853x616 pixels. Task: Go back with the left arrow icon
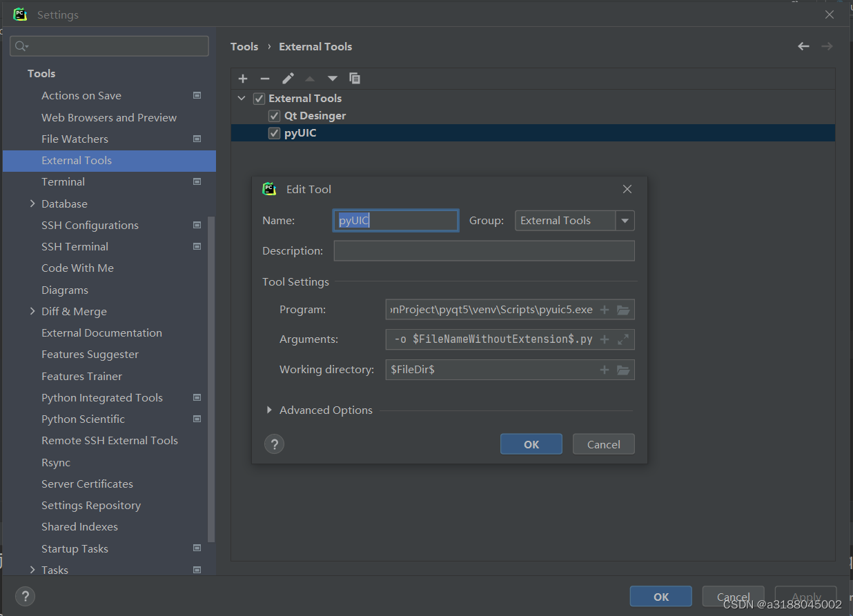click(x=803, y=46)
